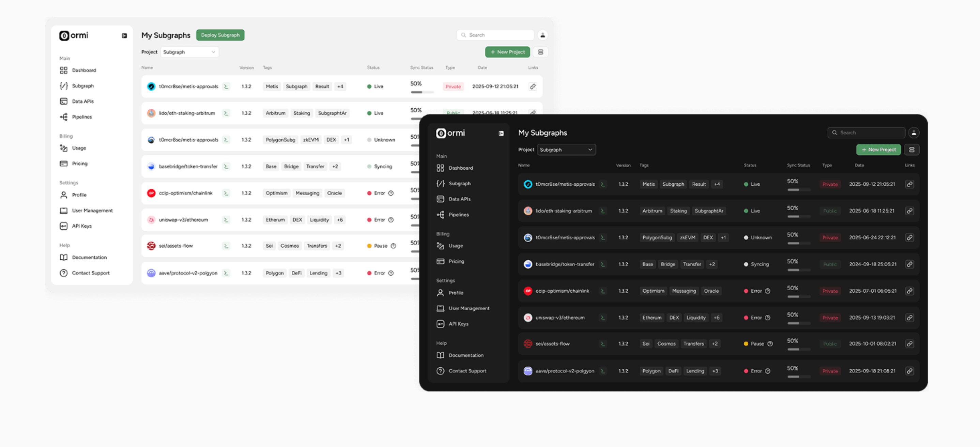Collapse the light theme sidebar panel icon
The image size is (980, 447).
[x=124, y=36]
